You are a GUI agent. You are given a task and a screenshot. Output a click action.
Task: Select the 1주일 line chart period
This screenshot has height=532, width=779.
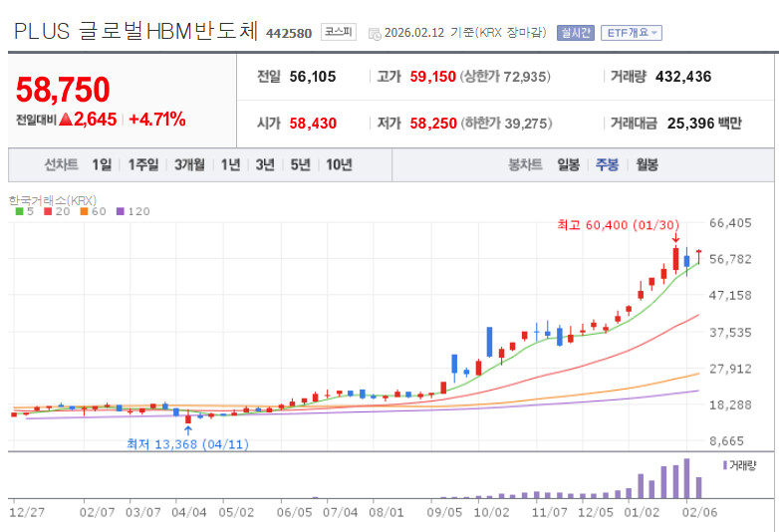coord(144,165)
